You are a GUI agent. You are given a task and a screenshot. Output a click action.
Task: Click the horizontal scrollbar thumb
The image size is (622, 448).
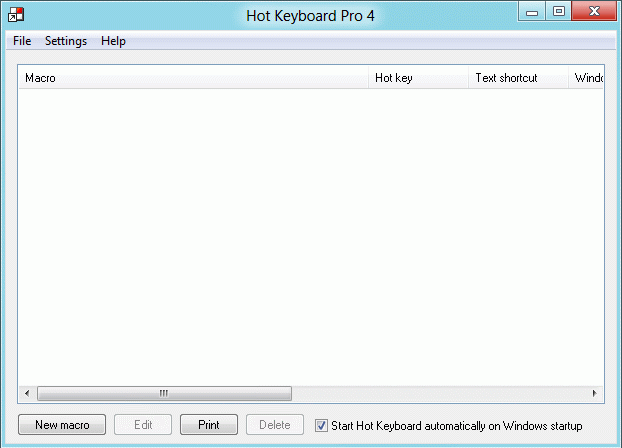pyautogui.click(x=164, y=394)
